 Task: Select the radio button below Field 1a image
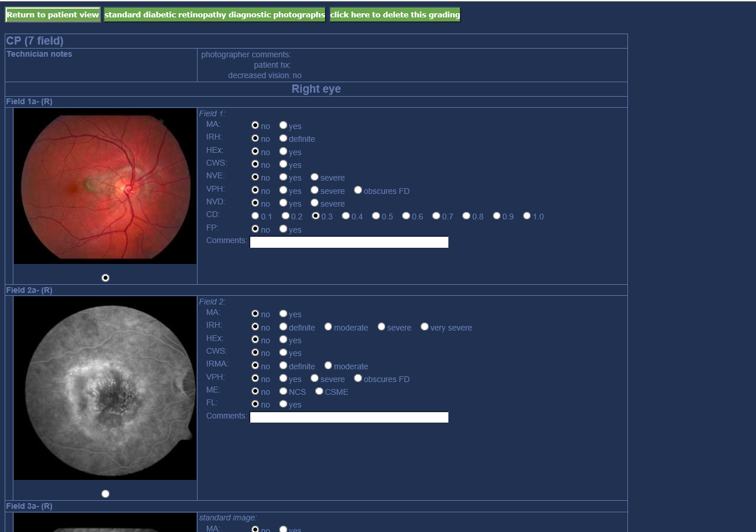105,278
